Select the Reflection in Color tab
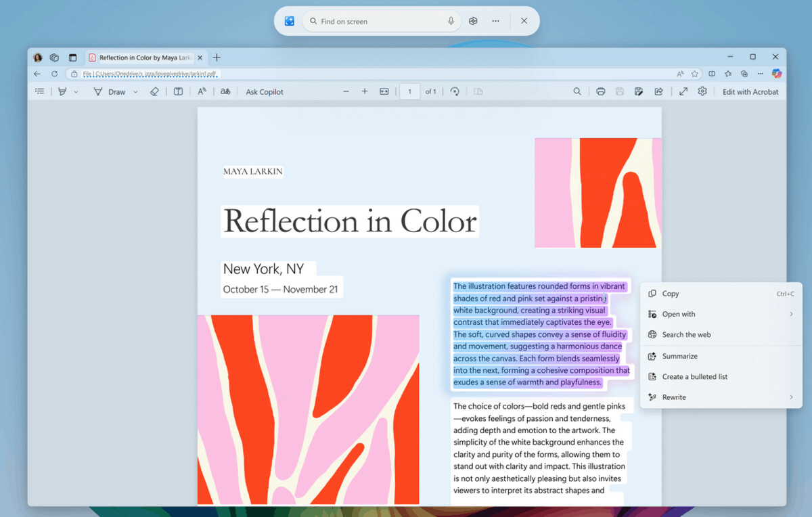Image resolution: width=812 pixels, height=517 pixels. coord(145,58)
